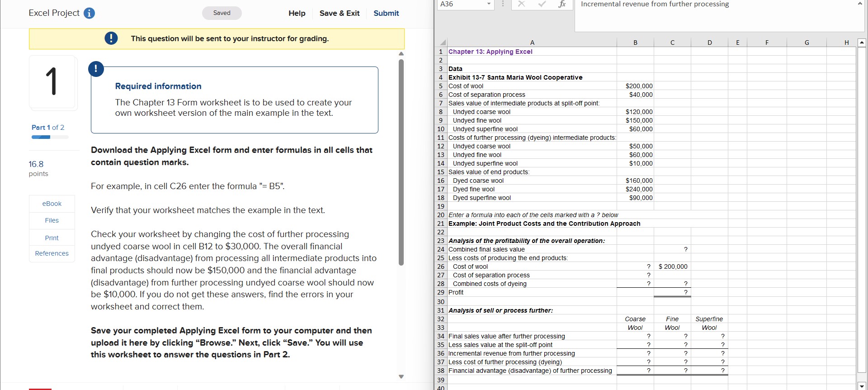The image size is (868, 390).
Task: Select column B header
Action: pyautogui.click(x=635, y=43)
